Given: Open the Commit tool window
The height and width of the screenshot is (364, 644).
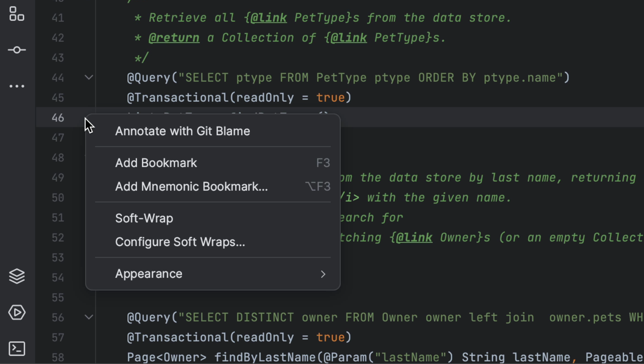Looking at the screenshot, I should 16,50.
